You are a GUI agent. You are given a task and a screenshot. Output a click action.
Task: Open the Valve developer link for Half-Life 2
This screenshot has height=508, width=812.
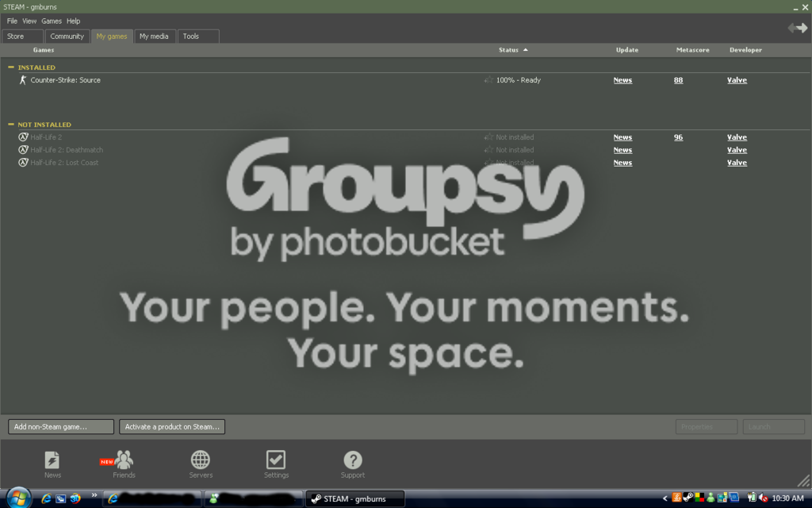[x=737, y=137]
